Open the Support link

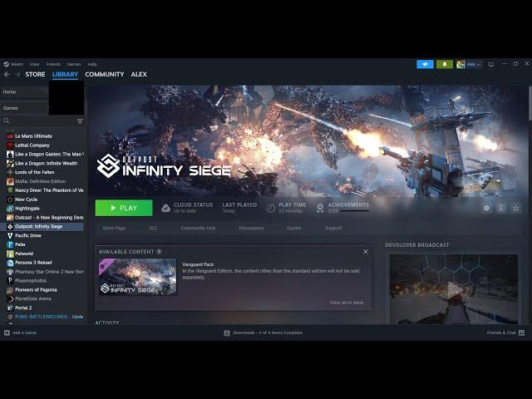(333, 229)
